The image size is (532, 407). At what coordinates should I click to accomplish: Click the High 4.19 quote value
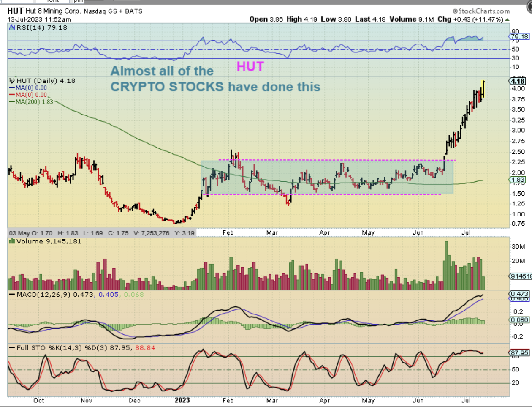(x=302, y=19)
